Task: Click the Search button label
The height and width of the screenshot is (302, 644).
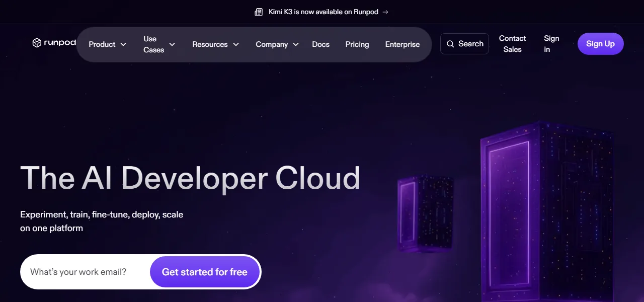Action: (x=471, y=44)
